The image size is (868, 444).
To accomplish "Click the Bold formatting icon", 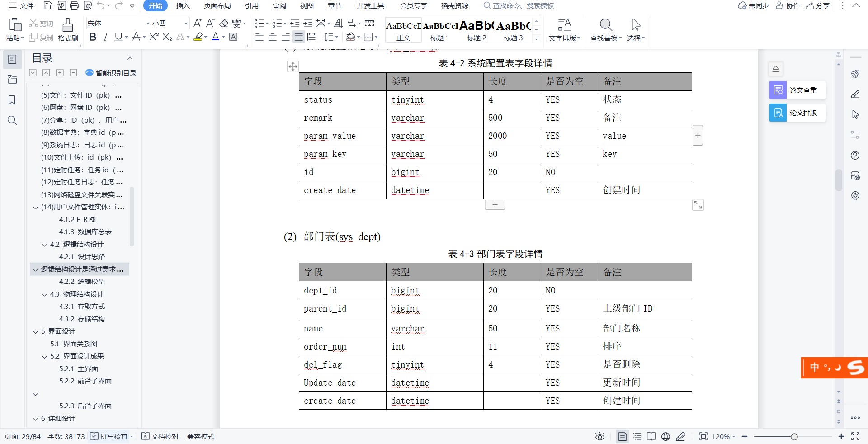I will point(93,37).
